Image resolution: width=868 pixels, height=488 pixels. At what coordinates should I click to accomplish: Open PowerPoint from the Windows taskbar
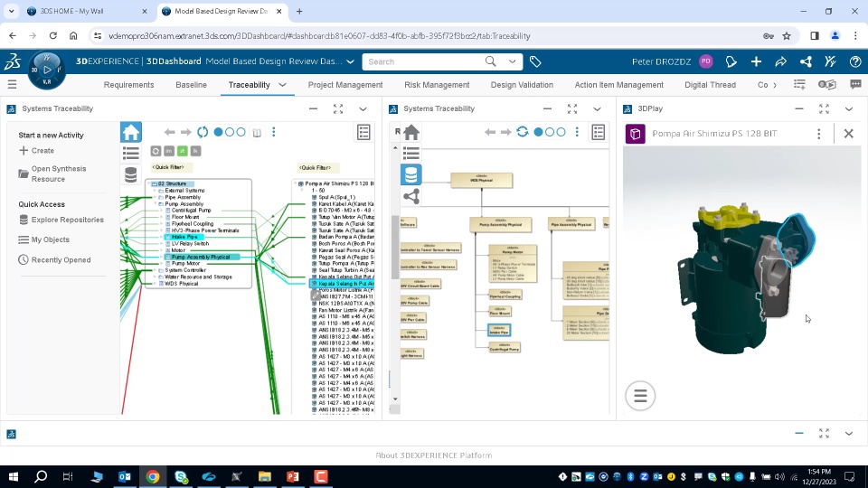click(293, 476)
